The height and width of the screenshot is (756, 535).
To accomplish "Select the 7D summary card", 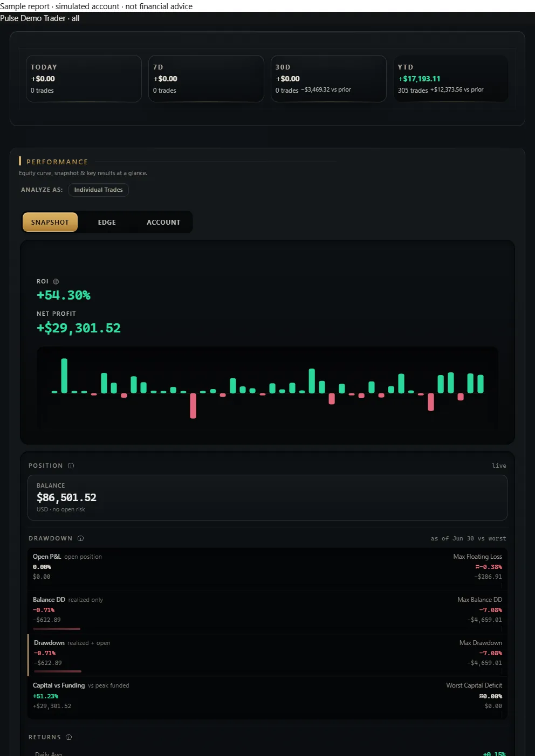I will click(206, 79).
